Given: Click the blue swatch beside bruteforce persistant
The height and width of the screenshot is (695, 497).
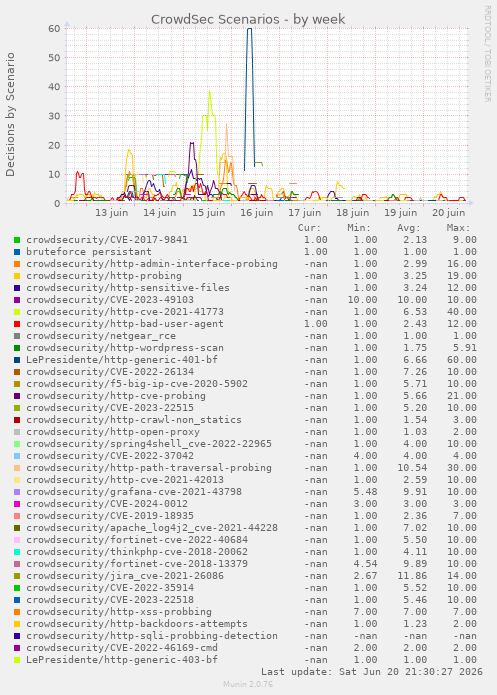Looking at the screenshot, I should point(17,252).
